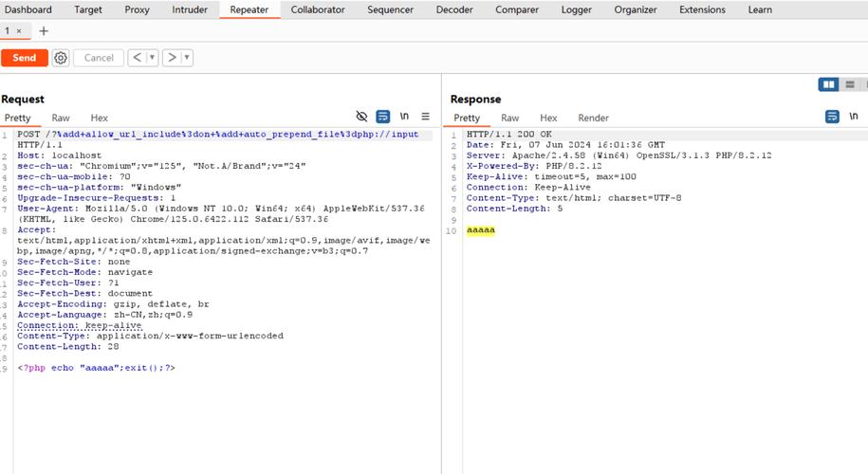Go forward to next request in history
The image size is (868, 474).
point(172,58)
